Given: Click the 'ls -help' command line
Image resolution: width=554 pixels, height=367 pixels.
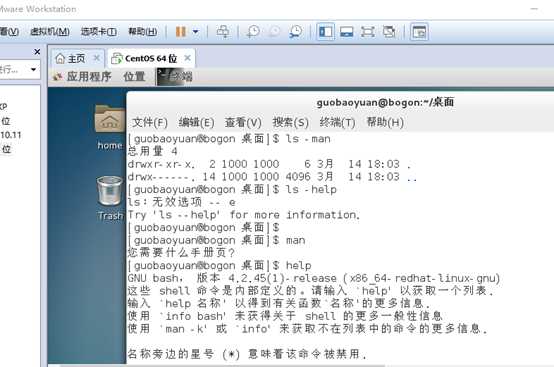Looking at the screenshot, I should pos(232,190).
